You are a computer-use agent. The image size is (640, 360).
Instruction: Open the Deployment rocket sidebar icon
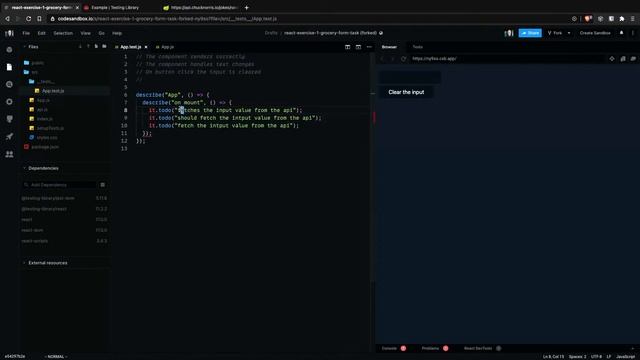[9, 136]
